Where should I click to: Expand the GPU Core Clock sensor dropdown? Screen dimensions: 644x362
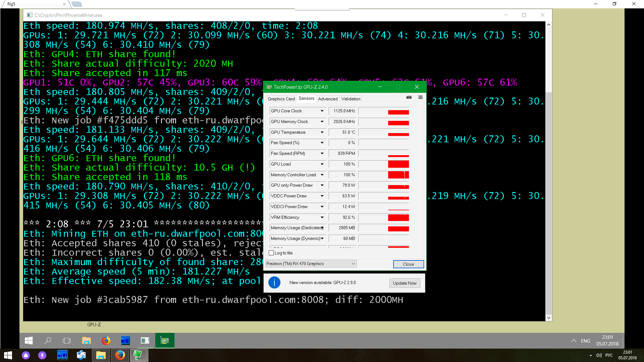(x=322, y=111)
